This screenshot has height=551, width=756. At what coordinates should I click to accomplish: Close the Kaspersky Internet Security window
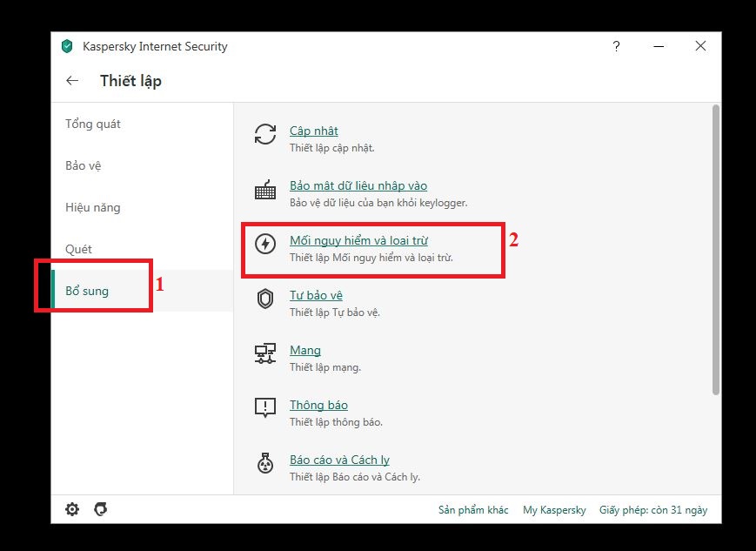[x=700, y=46]
